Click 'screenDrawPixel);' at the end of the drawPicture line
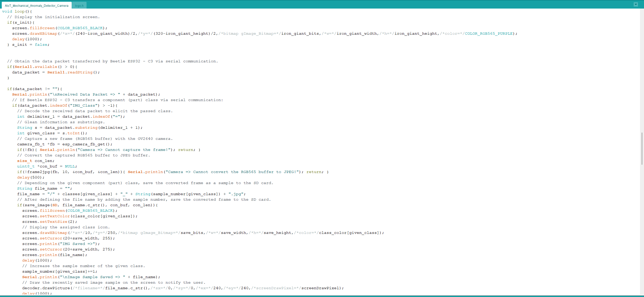 pos(323,288)
